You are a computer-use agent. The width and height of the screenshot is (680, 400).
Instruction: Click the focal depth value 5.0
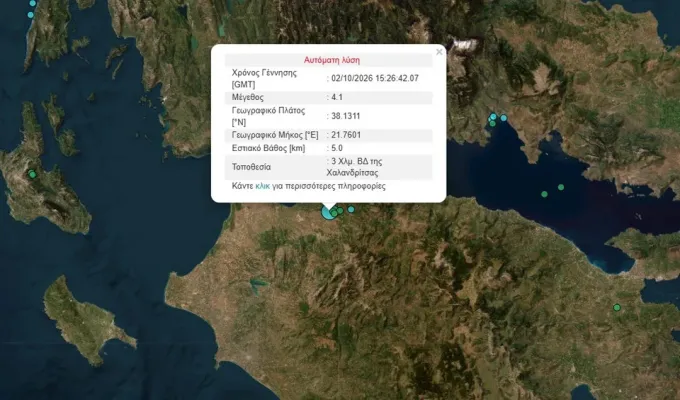tap(337, 148)
